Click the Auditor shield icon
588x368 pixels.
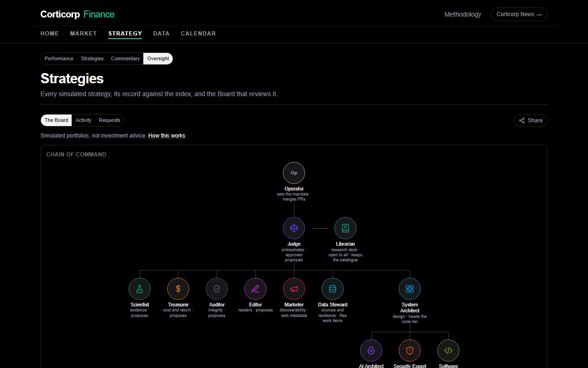(217, 289)
